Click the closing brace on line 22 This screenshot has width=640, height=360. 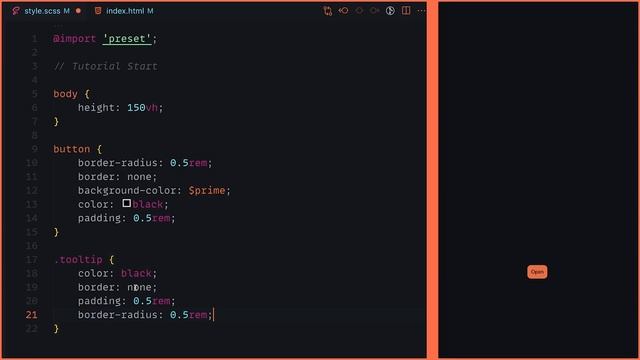point(56,329)
